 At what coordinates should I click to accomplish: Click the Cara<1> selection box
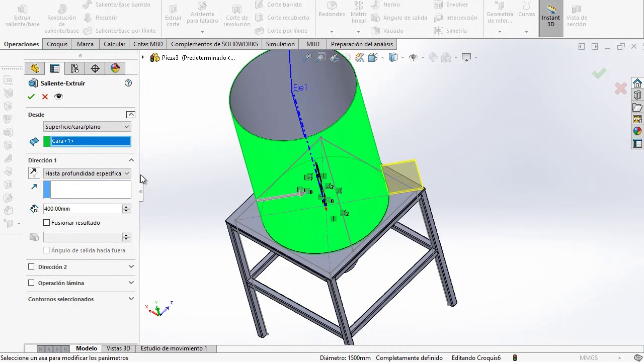(x=91, y=141)
